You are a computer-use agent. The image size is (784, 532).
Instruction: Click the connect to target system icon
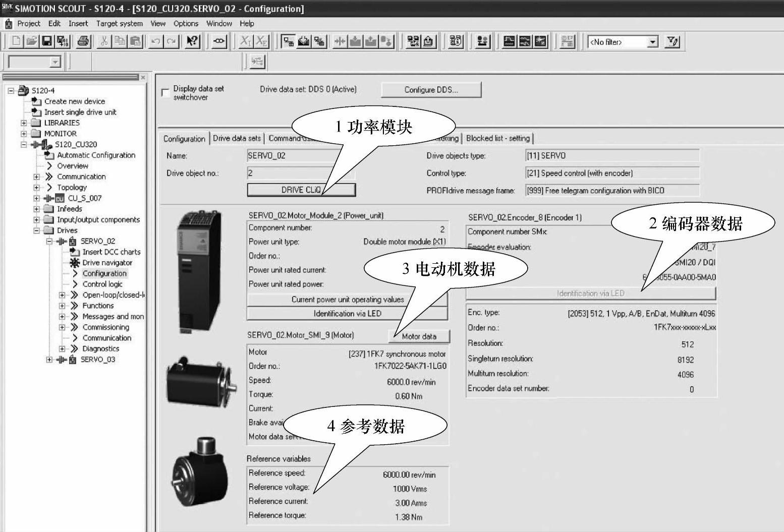click(288, 41)
